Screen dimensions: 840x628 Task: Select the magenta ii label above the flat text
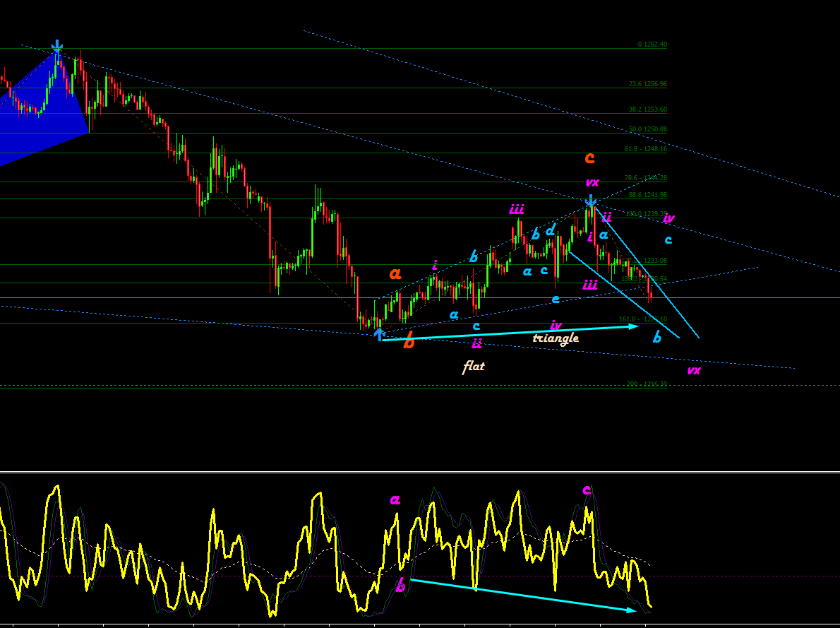click(476, 343)
